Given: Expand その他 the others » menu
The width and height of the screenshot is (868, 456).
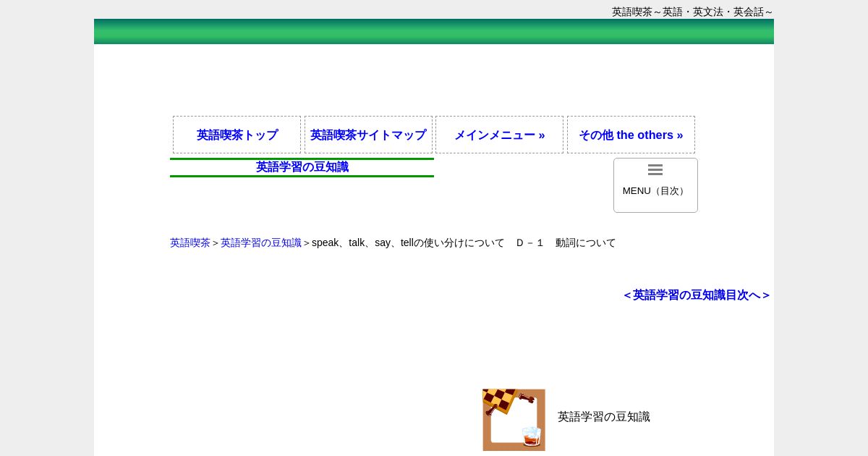Looking at the screenshot, I should tap(631, 135).
